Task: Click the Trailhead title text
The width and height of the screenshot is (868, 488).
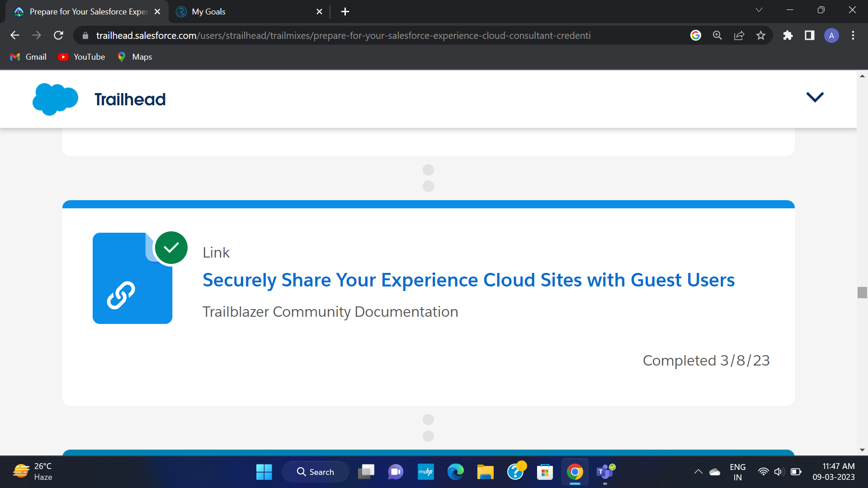Action: click(130, 99)
